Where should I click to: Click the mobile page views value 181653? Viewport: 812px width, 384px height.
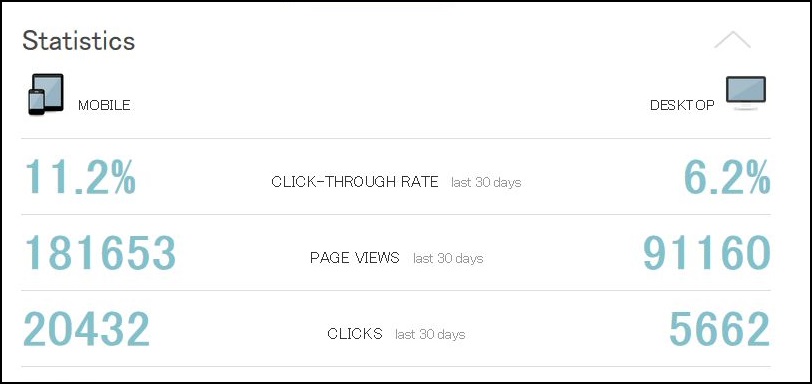pyautogui.click(x=100, y=253)
